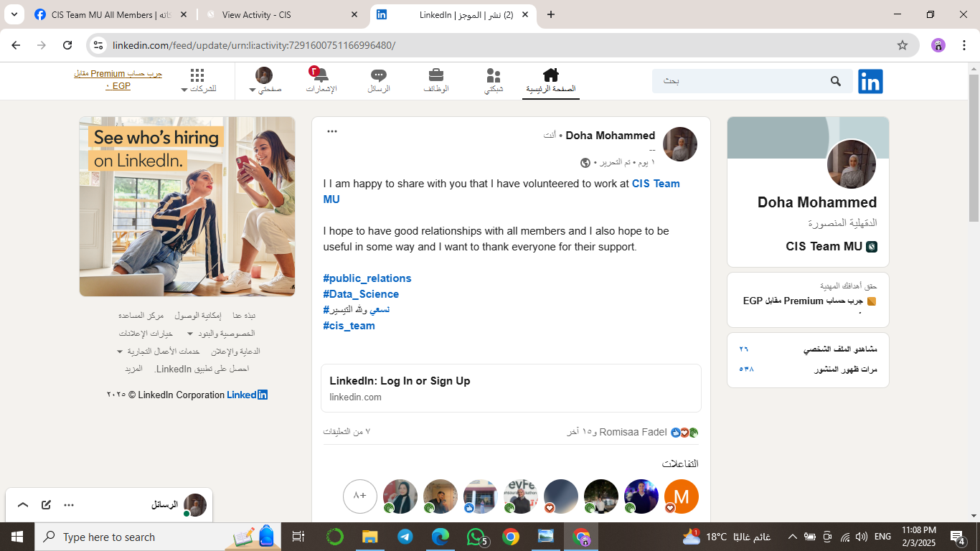Click the See who's hiring ad image

(x=187, y=207)
